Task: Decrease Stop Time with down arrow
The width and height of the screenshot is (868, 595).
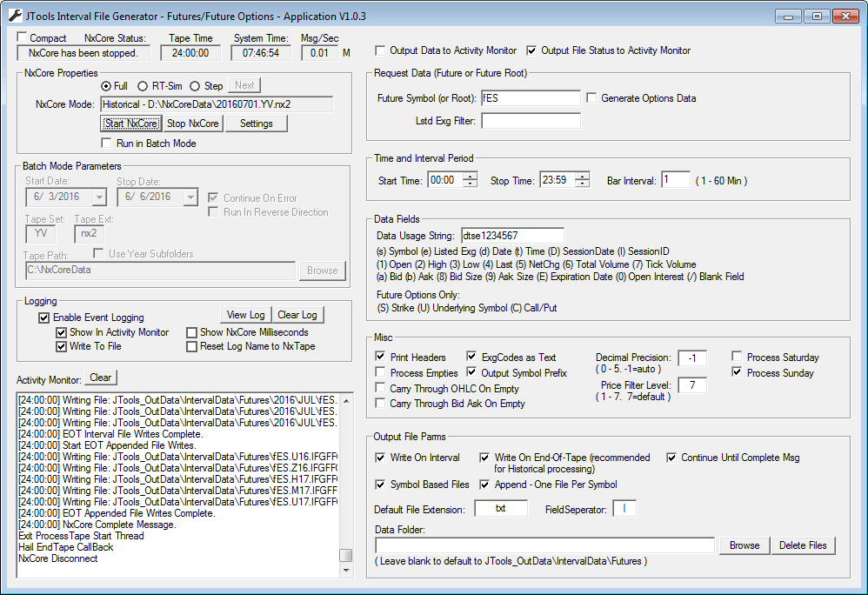Action: [x=583, y=184]
